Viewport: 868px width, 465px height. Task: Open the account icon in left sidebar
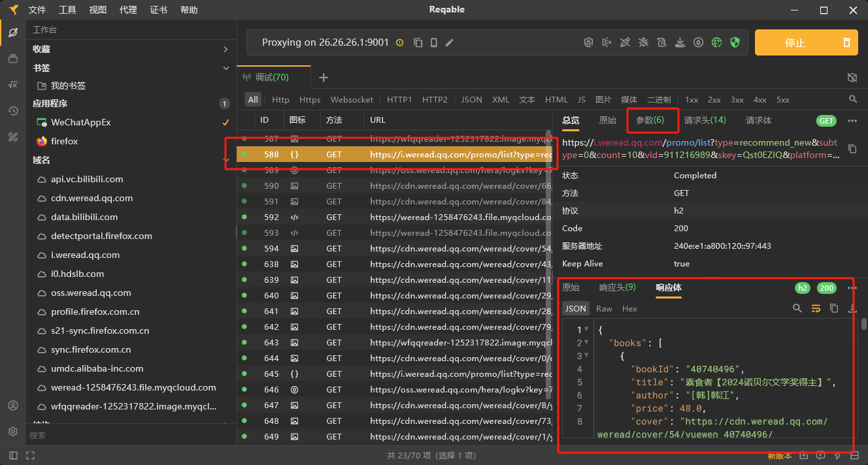13,406
